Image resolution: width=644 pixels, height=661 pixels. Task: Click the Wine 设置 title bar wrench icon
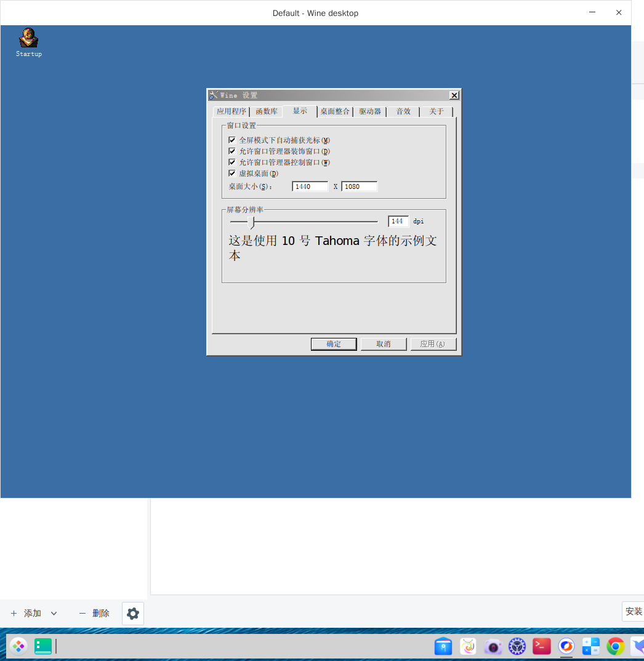coord(214,95)
